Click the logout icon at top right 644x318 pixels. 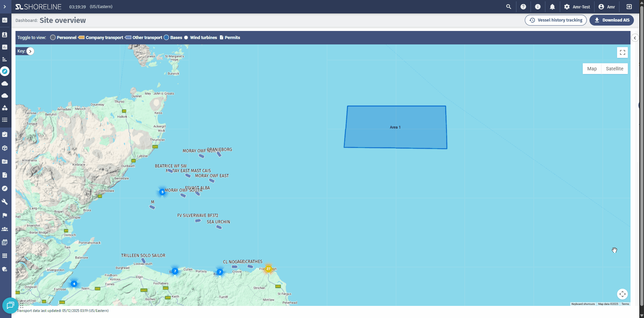tap(629, 7)
